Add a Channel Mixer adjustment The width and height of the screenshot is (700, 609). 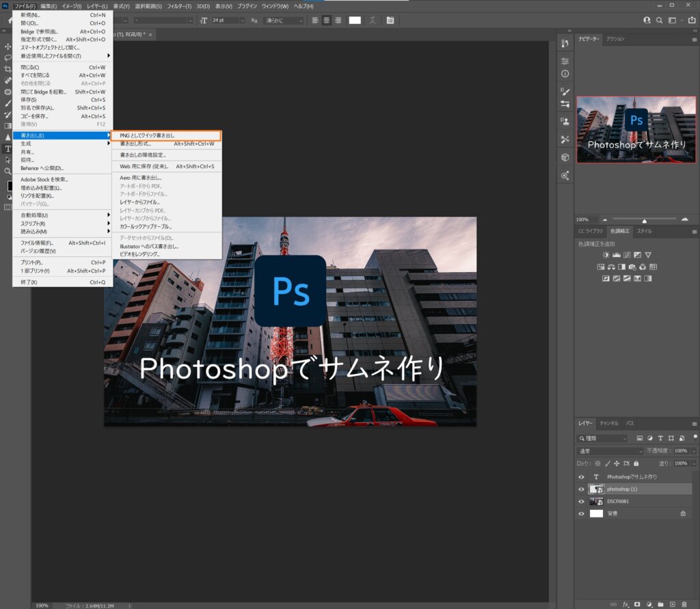(x=643, y=267)
